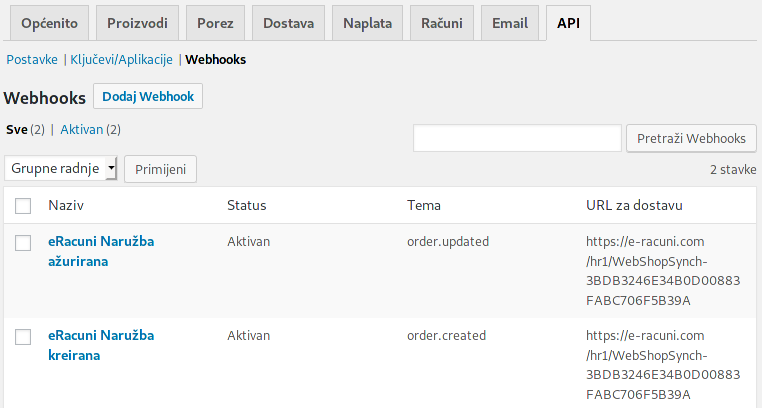This screenshot has width=762, height=408.
Task: Open the Računi tab
Action: [442, 22]
